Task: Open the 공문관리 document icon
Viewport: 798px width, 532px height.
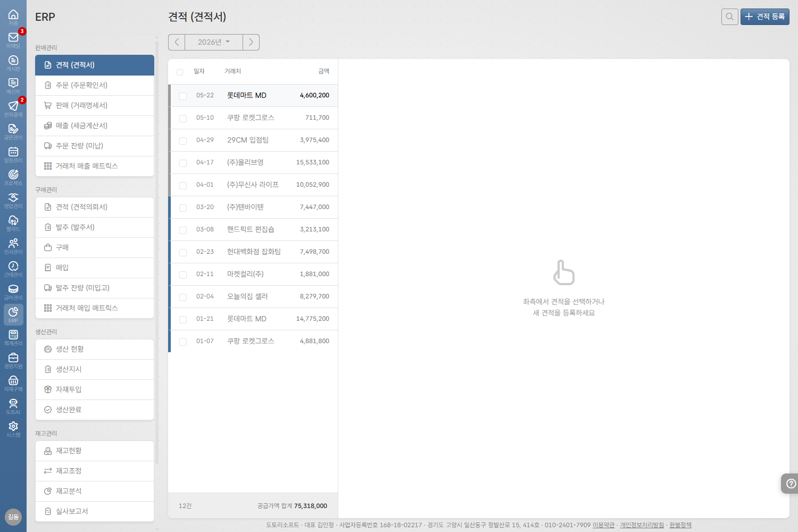Action: (x=13, y=131)
